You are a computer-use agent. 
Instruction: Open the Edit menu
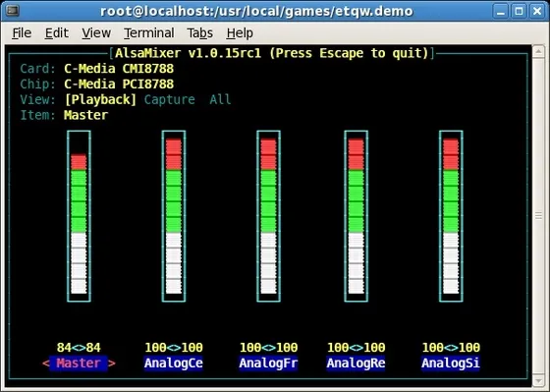point(57,33)
